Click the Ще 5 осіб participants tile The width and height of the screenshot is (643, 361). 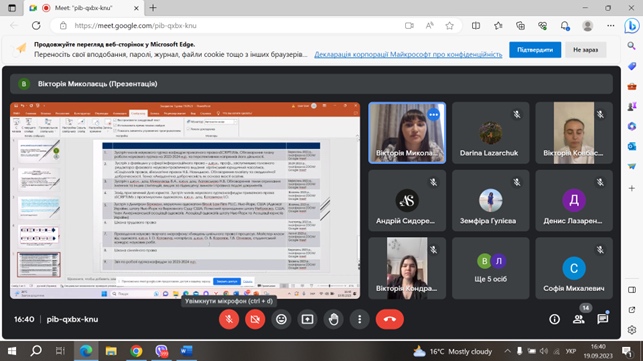tap(490, 268)
